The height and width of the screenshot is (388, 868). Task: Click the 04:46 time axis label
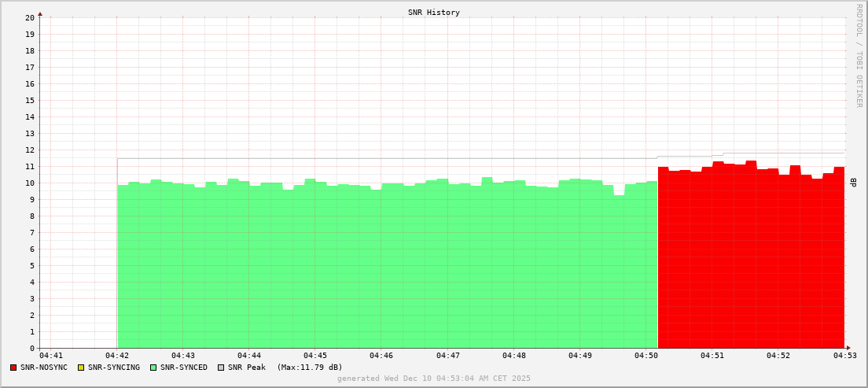coord(381,357)
